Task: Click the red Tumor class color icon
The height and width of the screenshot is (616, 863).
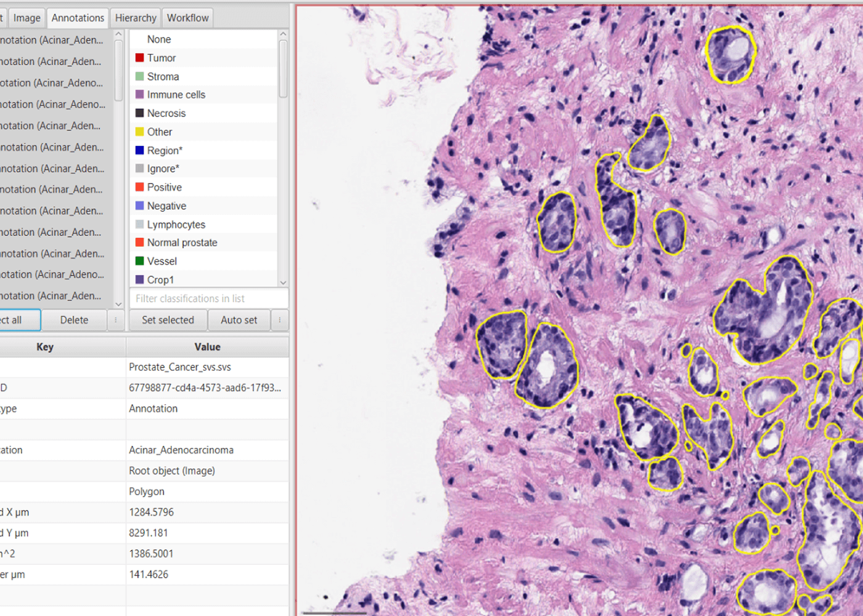Action: pyautogui.click(x=139, y=57)
